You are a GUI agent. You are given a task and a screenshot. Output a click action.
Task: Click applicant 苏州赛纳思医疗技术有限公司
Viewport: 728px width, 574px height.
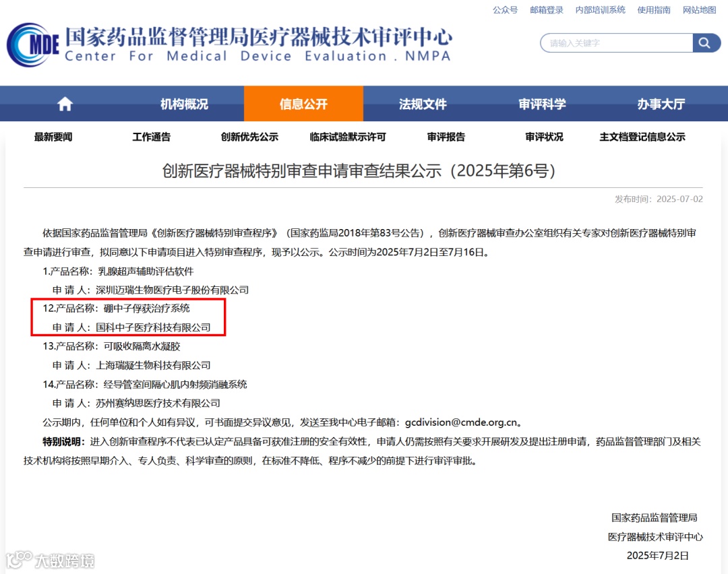pos(157,404)
